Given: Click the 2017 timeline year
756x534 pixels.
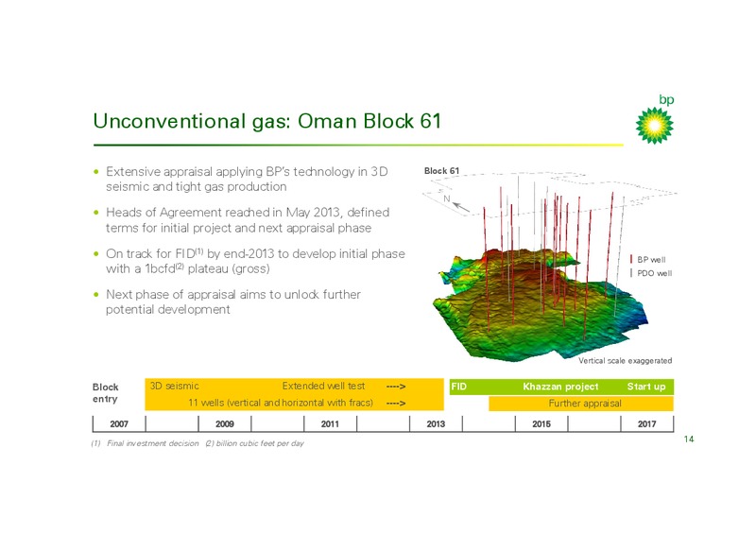Looking at the screenshot, I should 647,424.
